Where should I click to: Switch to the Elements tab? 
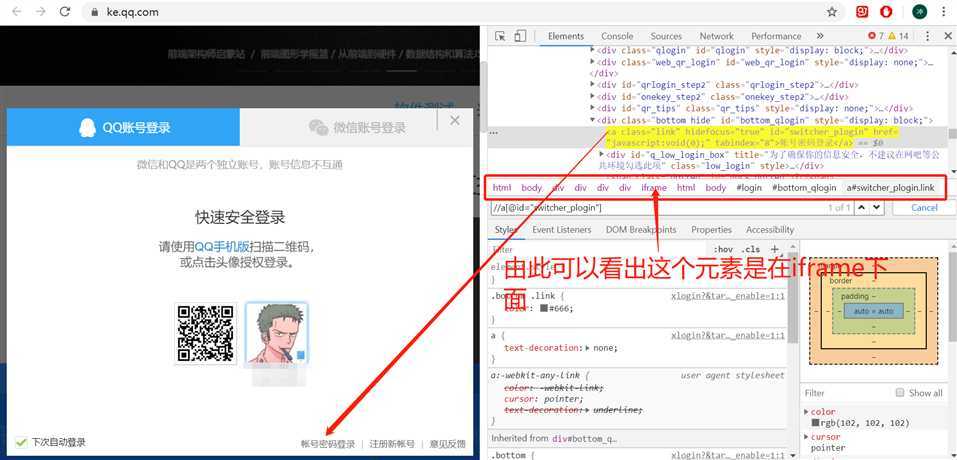pos(566,36)
